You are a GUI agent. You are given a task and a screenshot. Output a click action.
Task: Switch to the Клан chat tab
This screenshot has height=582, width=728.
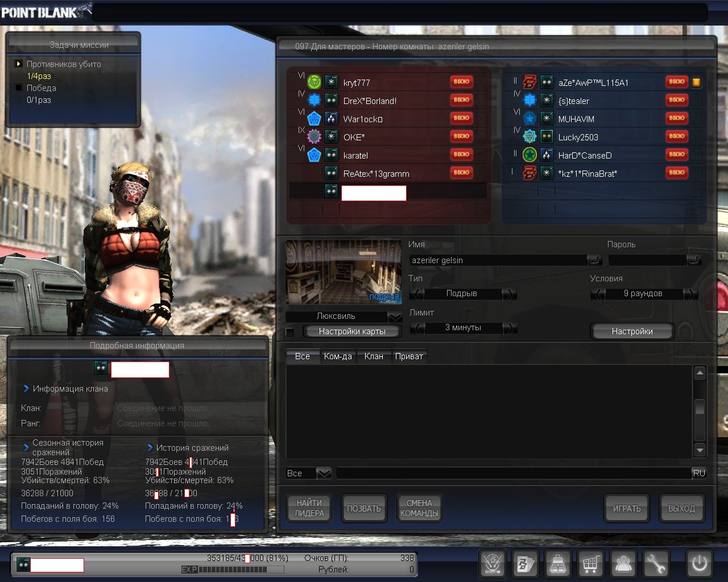click(373, 356)
